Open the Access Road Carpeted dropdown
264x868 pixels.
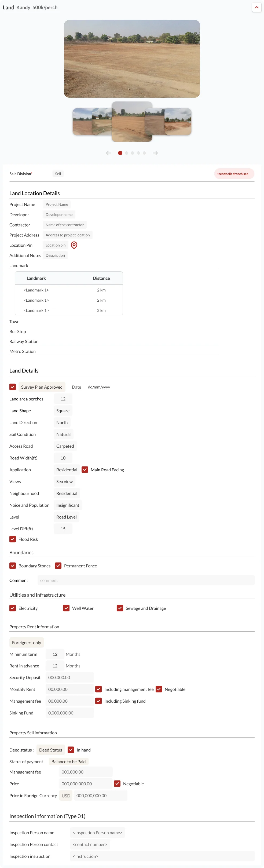(65, 446)
